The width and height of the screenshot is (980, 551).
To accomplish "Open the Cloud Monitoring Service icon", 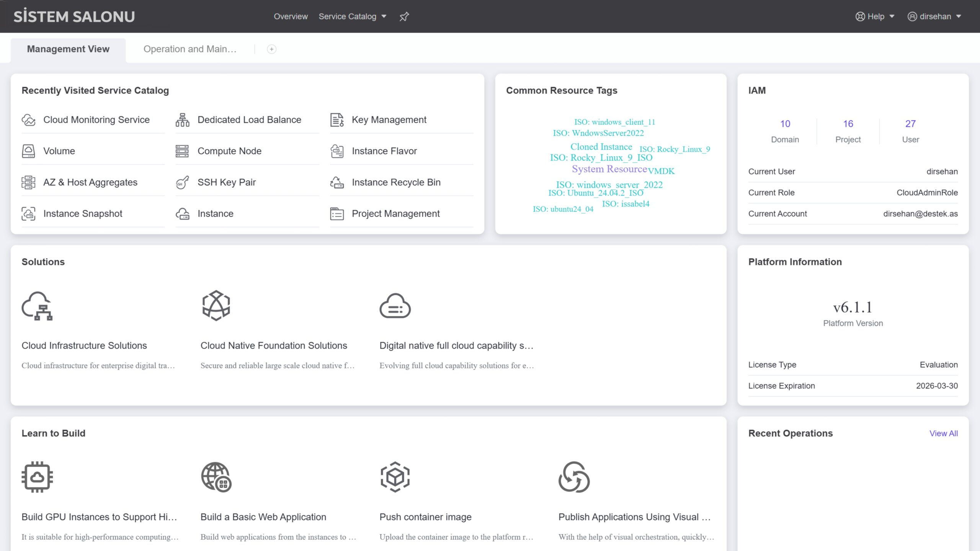I will [28, 120].
